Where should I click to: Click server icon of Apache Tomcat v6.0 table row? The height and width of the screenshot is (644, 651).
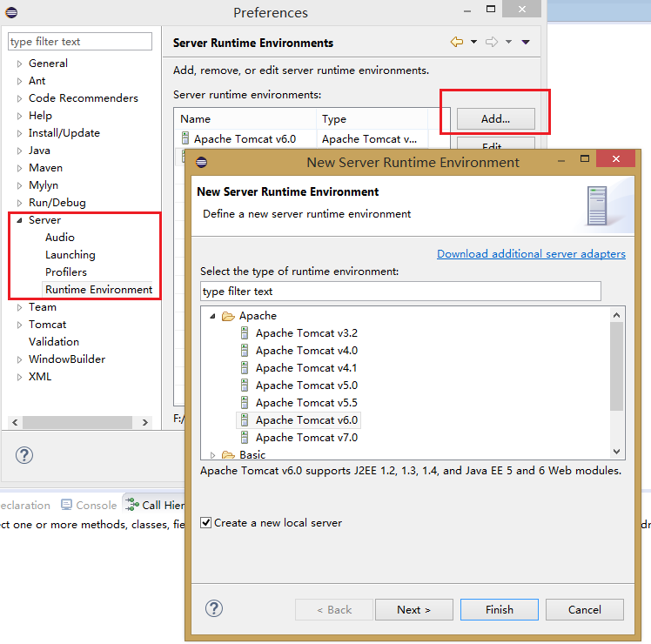pos(185,138)
